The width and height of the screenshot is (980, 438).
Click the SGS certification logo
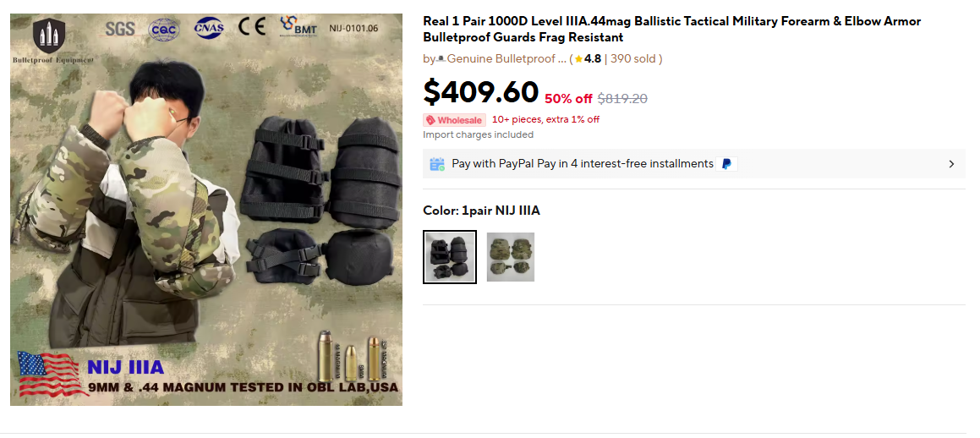coord(120,29)
